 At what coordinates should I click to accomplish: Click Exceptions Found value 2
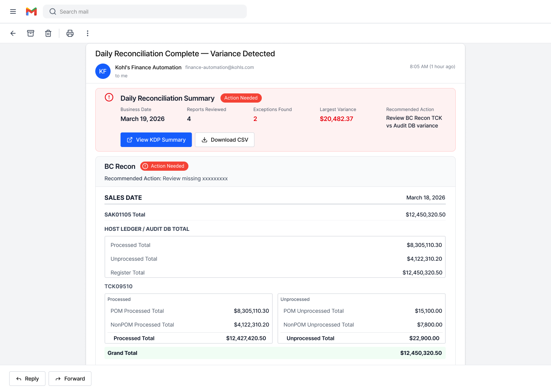tap(255, 119)
